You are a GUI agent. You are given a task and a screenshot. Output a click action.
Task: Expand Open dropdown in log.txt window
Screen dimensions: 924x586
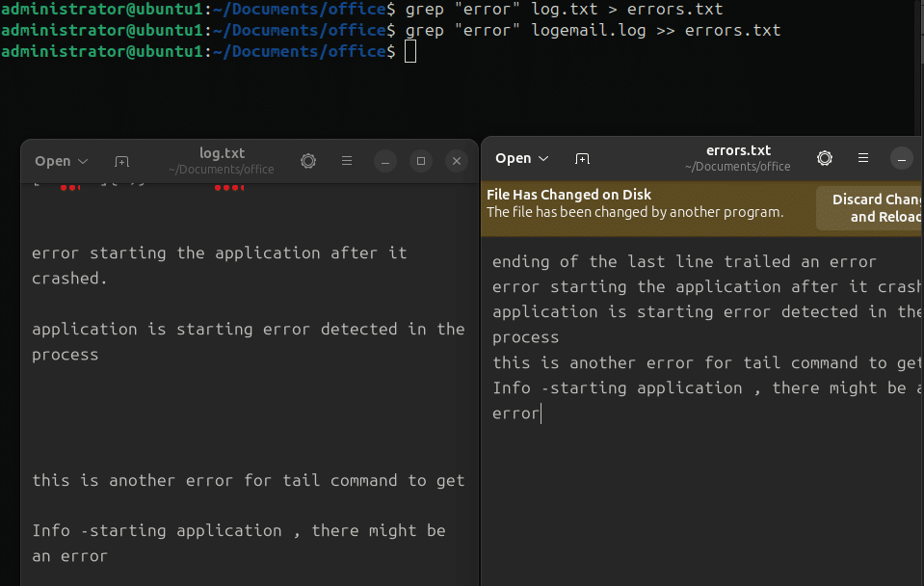pos(62,161)
